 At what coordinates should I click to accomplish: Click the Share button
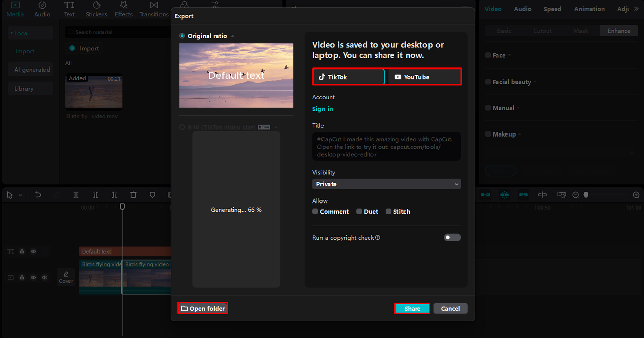412,308
